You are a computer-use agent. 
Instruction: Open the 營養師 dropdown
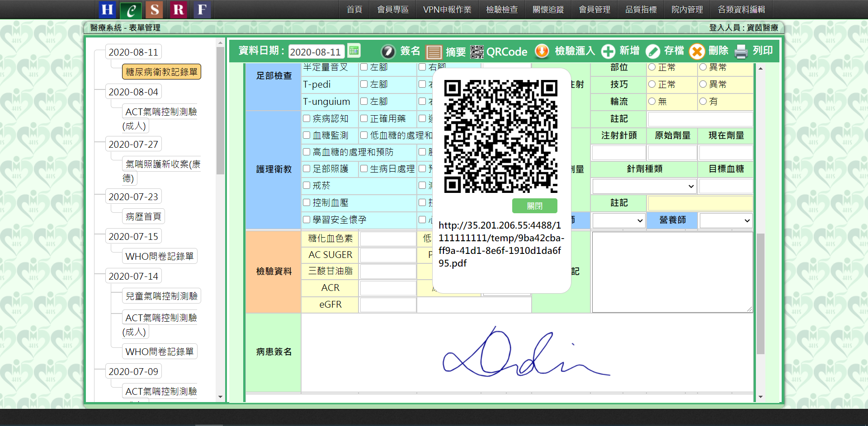pyautogui.click(x=726, y=220)
